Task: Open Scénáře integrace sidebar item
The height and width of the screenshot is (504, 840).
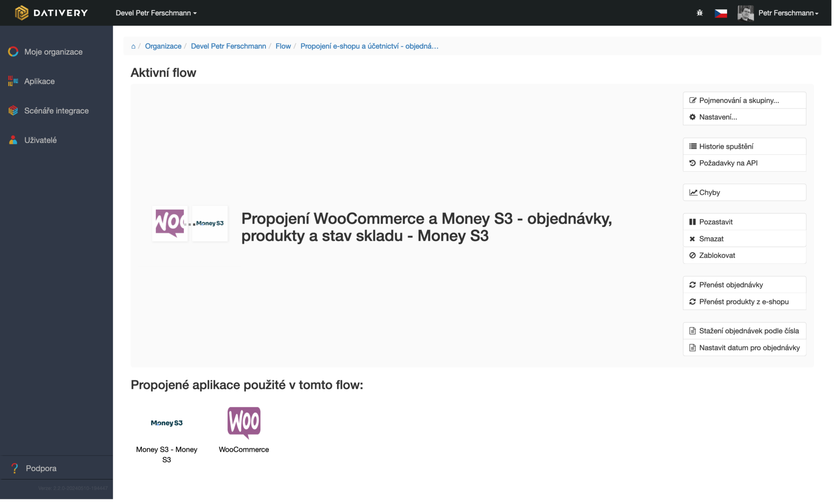Action: tap(56, 111)
